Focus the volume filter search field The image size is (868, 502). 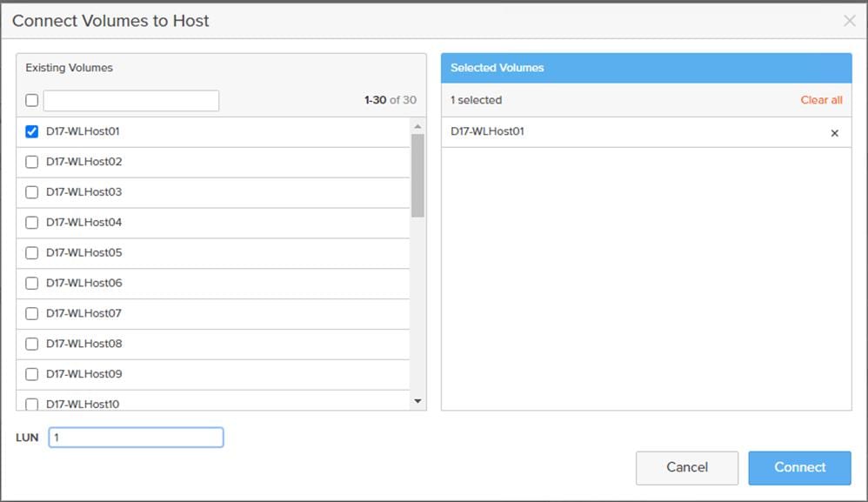click(131, 101)
